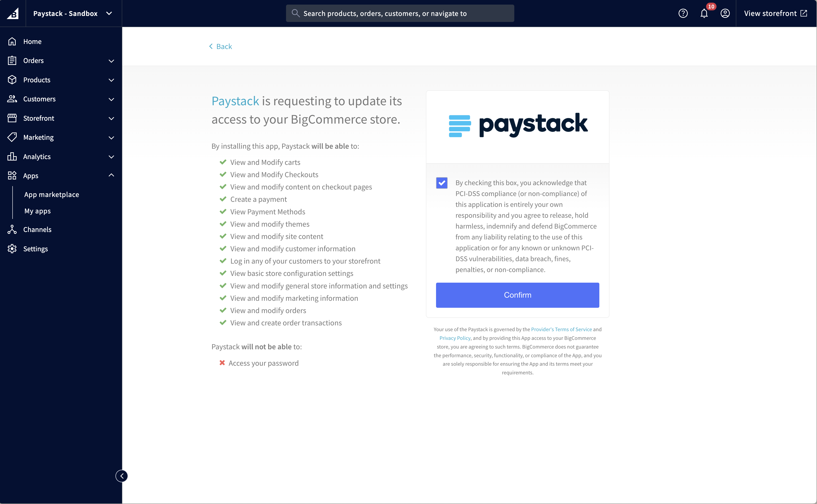Open the Paystack - Sandbox store dropdown

click(x=73, y=13)
